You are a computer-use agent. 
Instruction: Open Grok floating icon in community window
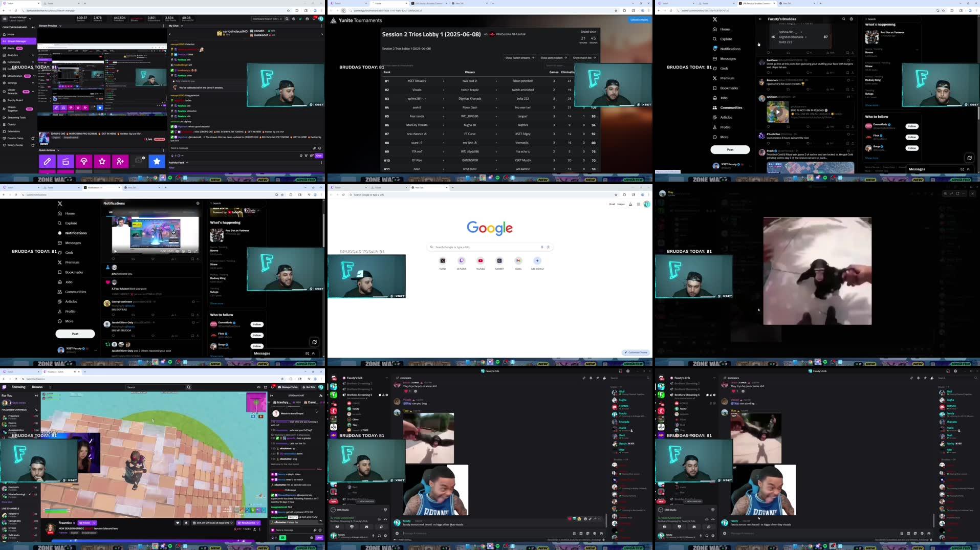[x=969, y=158]
